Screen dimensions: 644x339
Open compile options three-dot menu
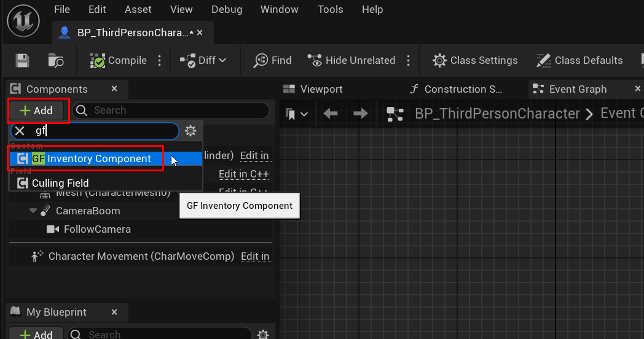click(160, 60)
